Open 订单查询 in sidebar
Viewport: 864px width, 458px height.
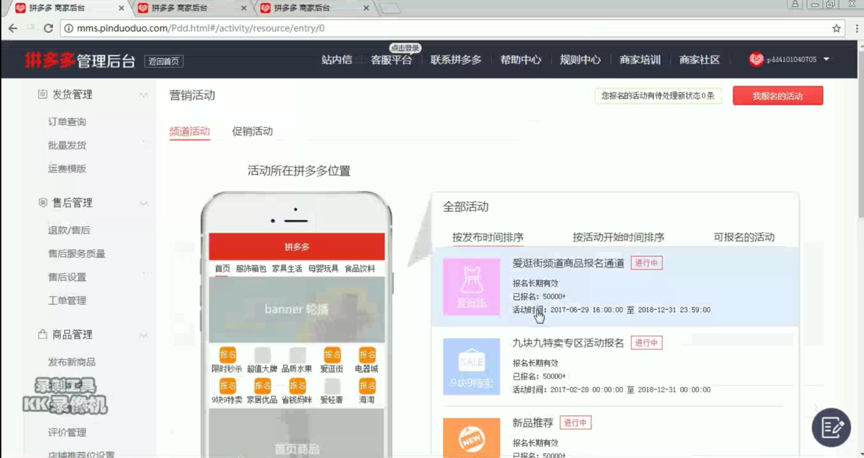67,122
